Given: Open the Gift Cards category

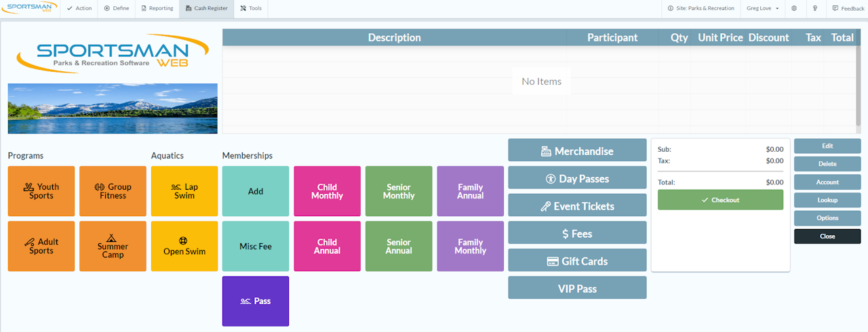Looking at the screenshot, I should tap(577, 261).
